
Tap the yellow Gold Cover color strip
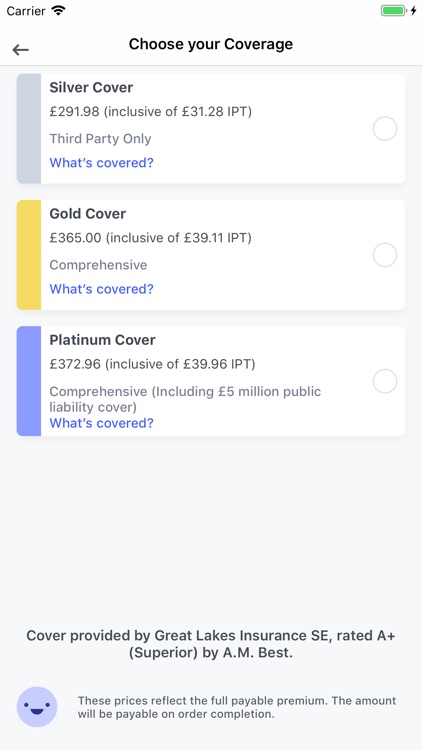click(29, 254)
